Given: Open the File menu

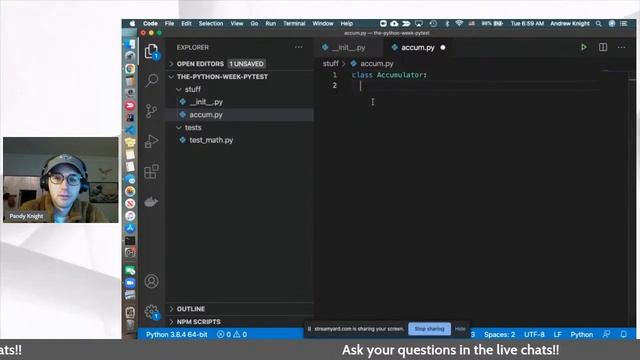Looking at the screenshot, I should point(169,24).
